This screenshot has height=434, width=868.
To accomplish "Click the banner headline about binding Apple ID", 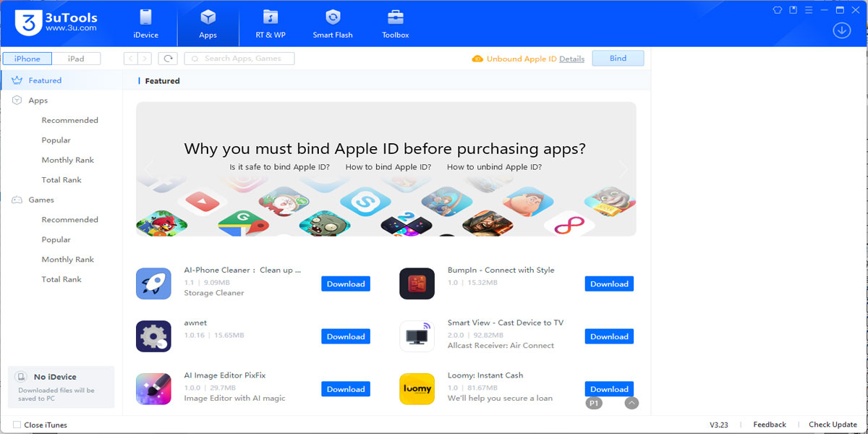I will coord(385,148).
